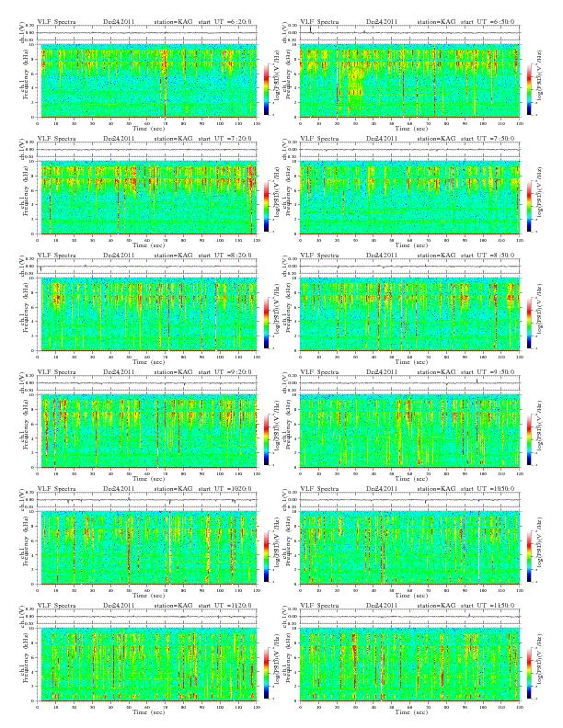Click the PSD color scale of the 7:50:0 plot
The width and height of the screenshot is (563, 728).
click(x=529, y=207)
